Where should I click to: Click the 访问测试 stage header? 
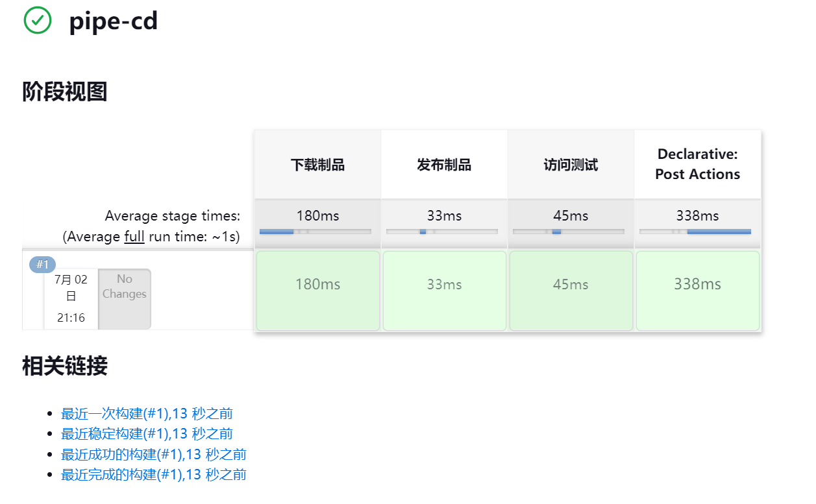[x=571, y=165]
